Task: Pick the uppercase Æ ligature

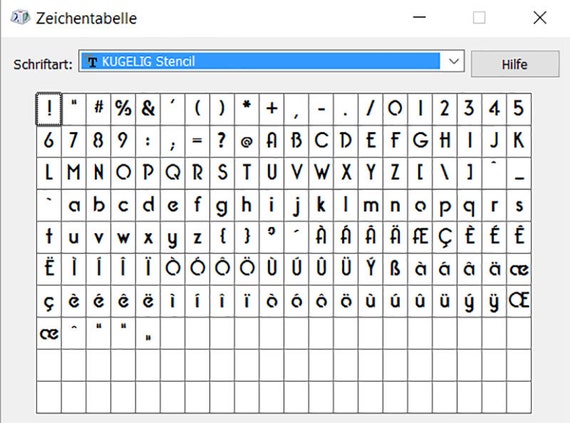Action: click(x=420, y=237)
